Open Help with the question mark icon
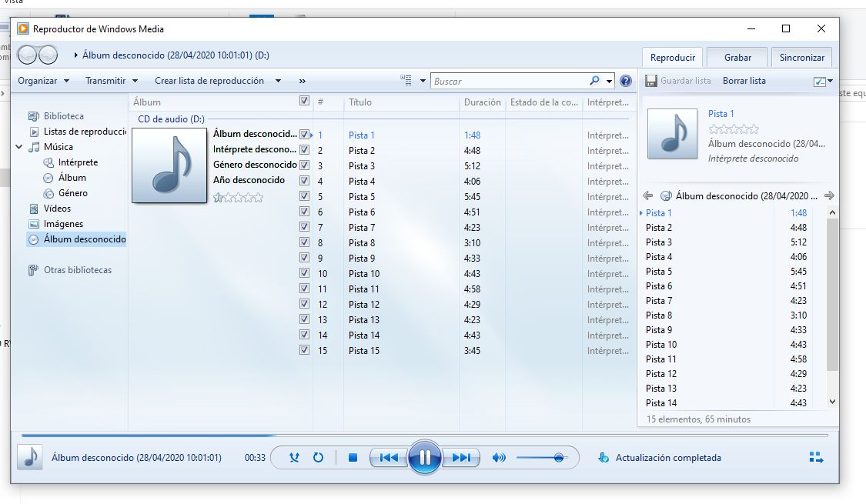The image size is (866, 504). [625, 81]
